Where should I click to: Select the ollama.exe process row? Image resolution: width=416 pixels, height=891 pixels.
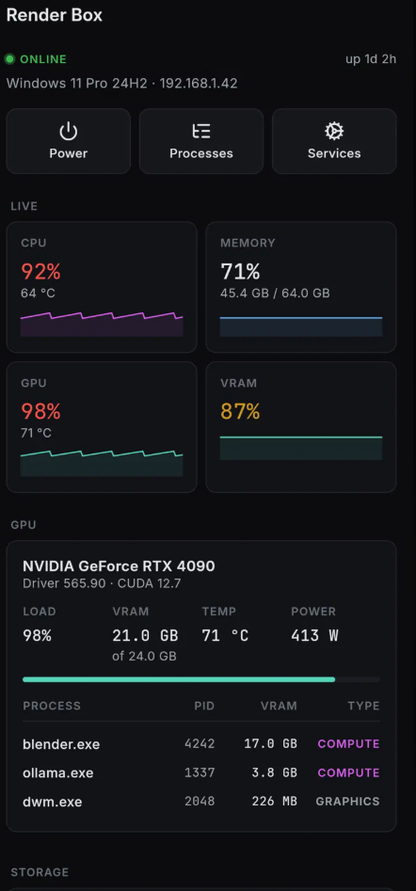coord(201,773)
